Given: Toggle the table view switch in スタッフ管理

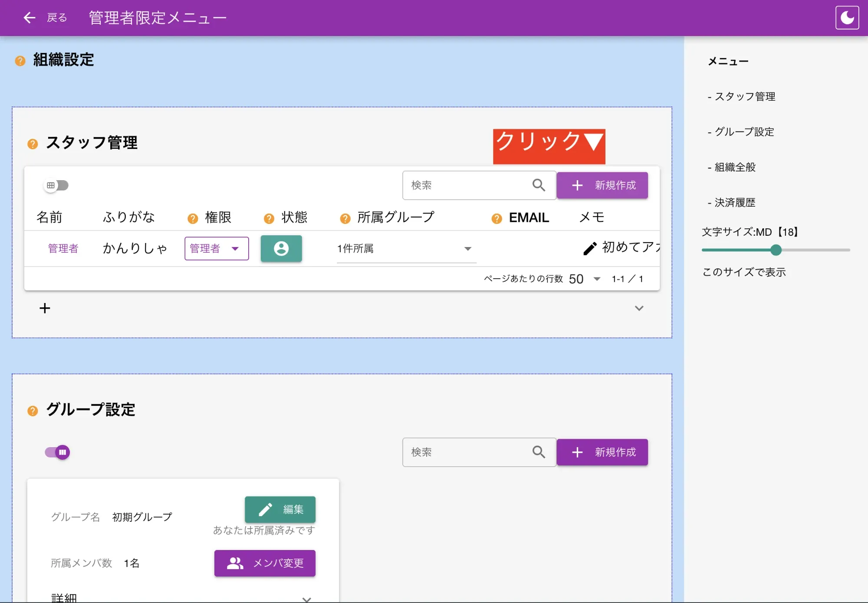Looking at the screenshot, I should (x=56, y=185).
